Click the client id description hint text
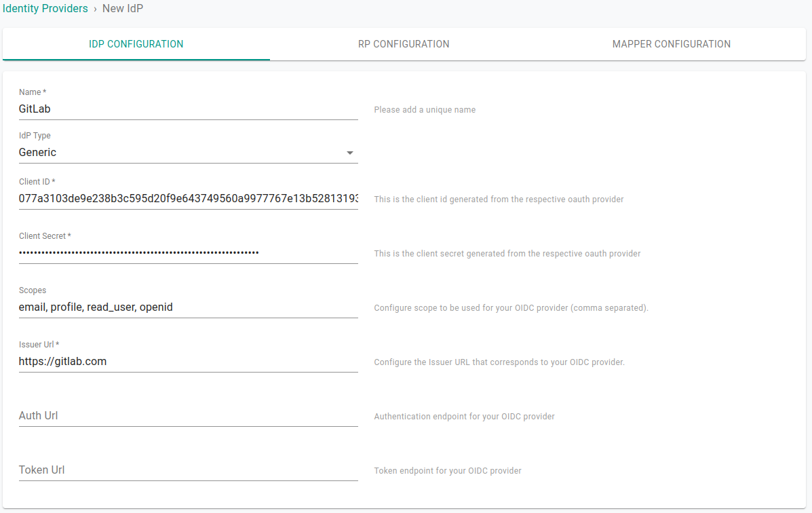 click(499, 199)
